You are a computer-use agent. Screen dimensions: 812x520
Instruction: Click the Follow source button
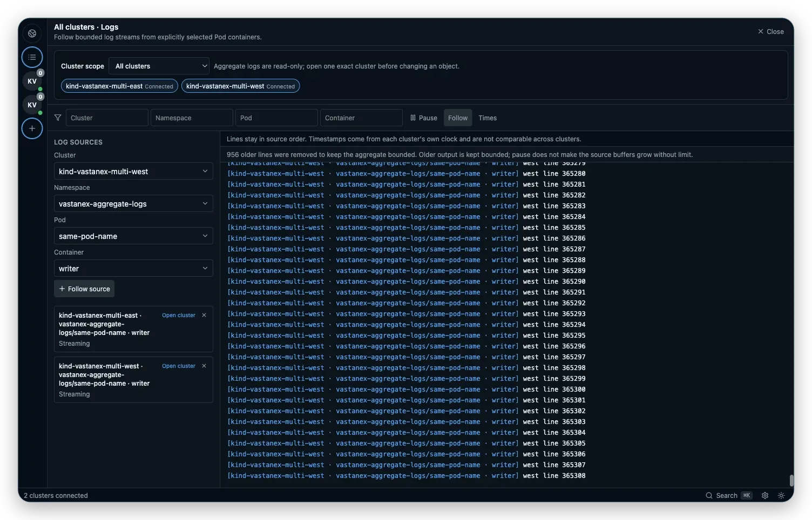pos(84,289)
